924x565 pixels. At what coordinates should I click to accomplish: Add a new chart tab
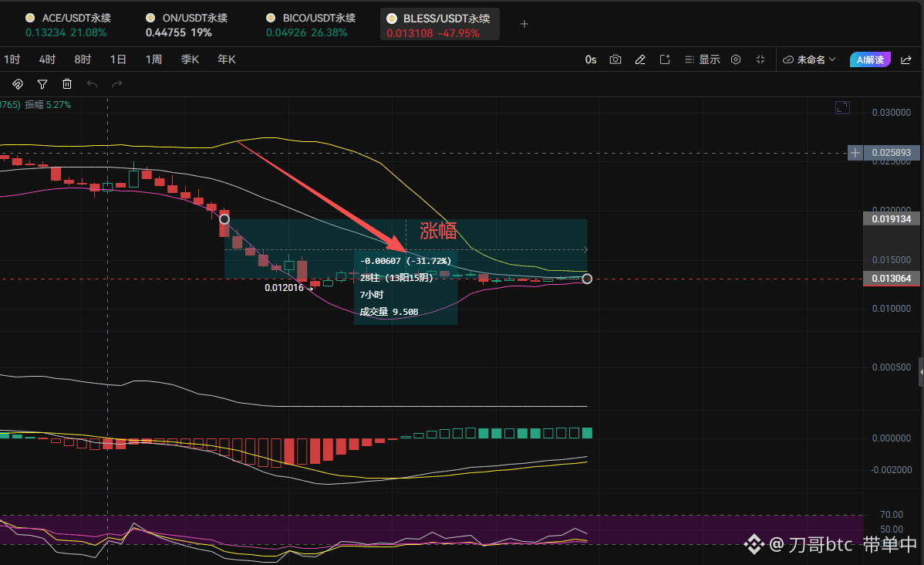click(x=524, y=24)
